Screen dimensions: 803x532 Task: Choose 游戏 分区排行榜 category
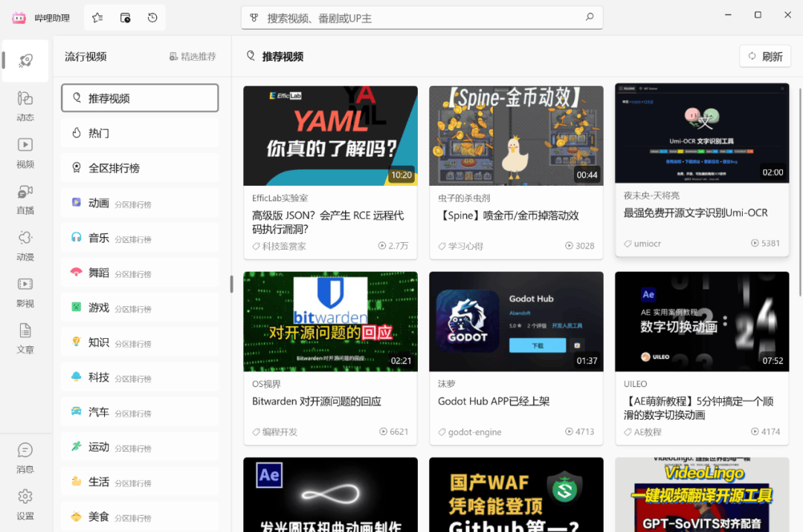(140, 308)
